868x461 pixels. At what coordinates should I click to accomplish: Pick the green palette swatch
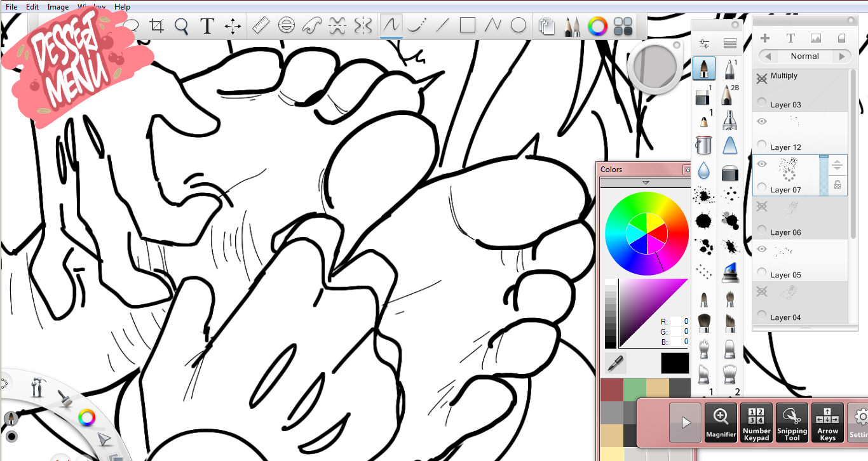click(x=635, y=389)
